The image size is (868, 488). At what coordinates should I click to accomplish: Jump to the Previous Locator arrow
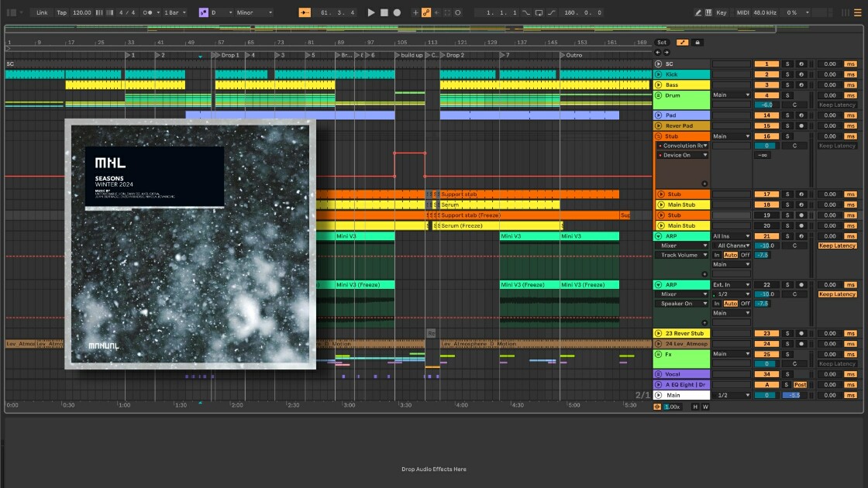tap(658, 53)
